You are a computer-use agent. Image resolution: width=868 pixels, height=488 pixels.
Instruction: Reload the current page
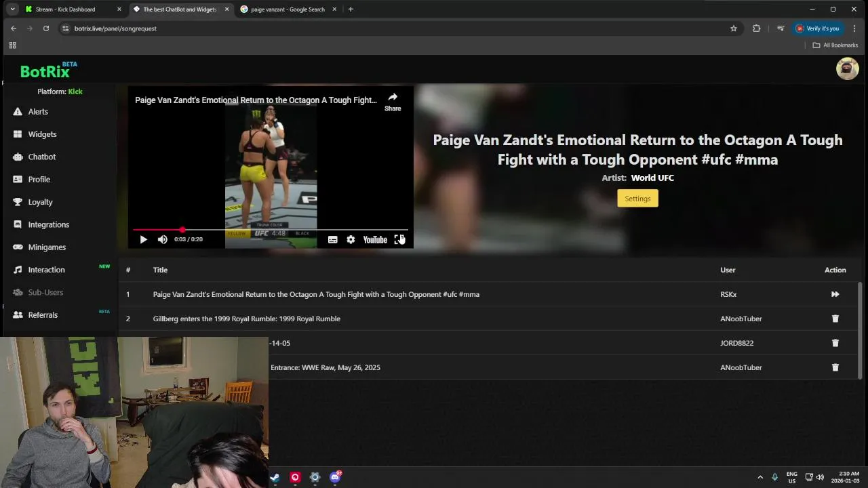[46, 28]
